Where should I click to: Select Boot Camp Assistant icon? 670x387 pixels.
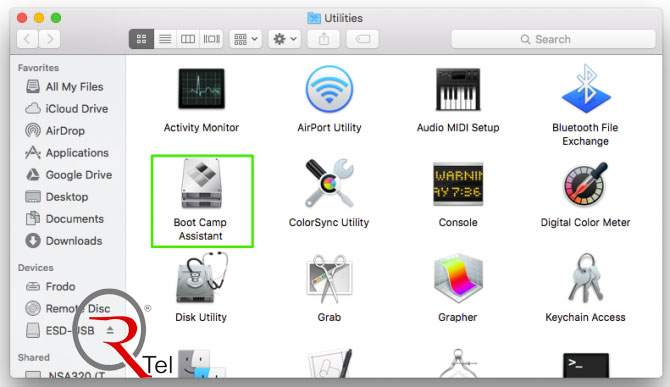click(x=201, y=183)
